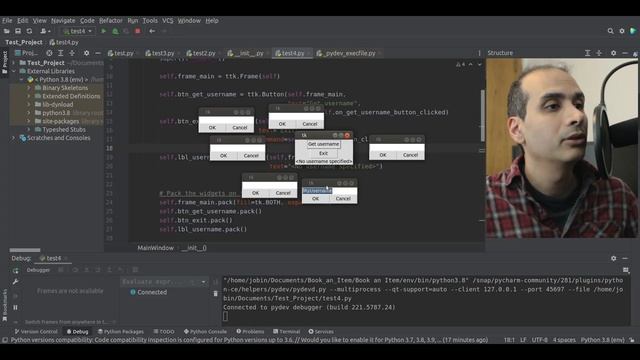Switch to the test3.py editor tab

(160, 53)
